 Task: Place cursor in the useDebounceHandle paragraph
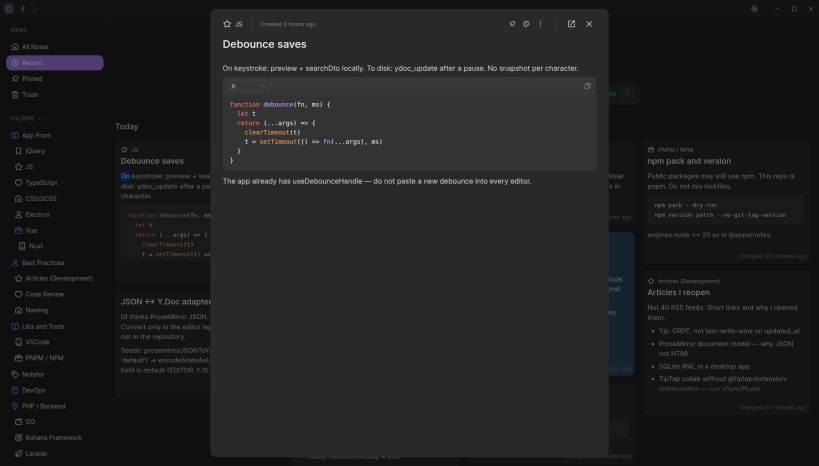click(377, 181)
